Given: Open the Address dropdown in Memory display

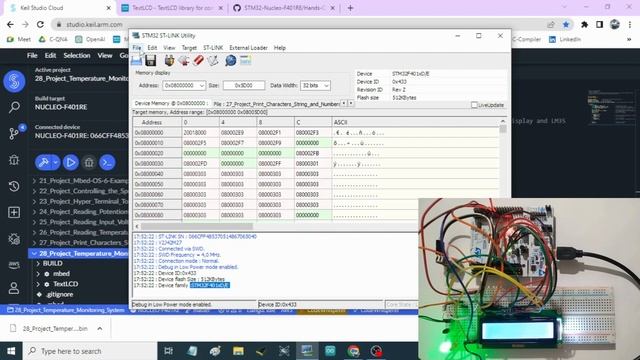Looking at the screenshot, I should 201,86.
